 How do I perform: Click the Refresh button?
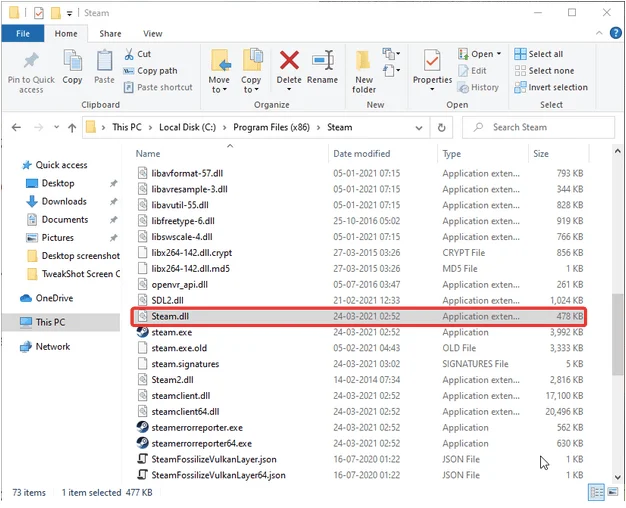[x=441, y=128]
